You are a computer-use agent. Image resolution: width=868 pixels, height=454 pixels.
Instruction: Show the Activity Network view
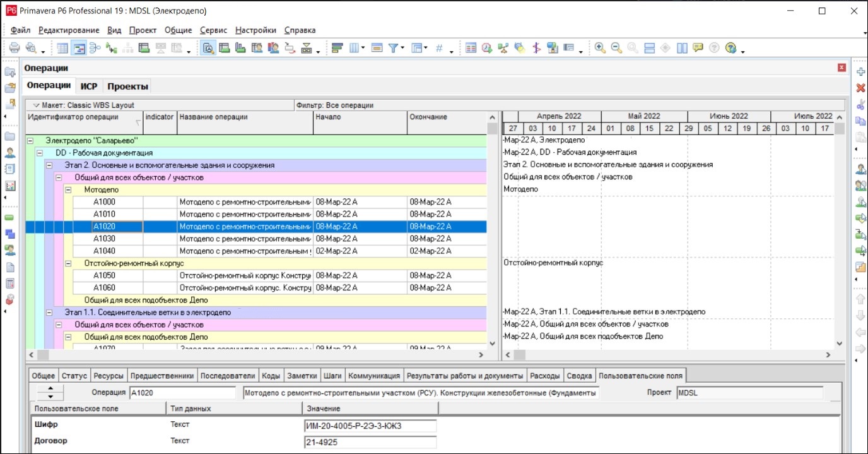[x=95, y=48]
